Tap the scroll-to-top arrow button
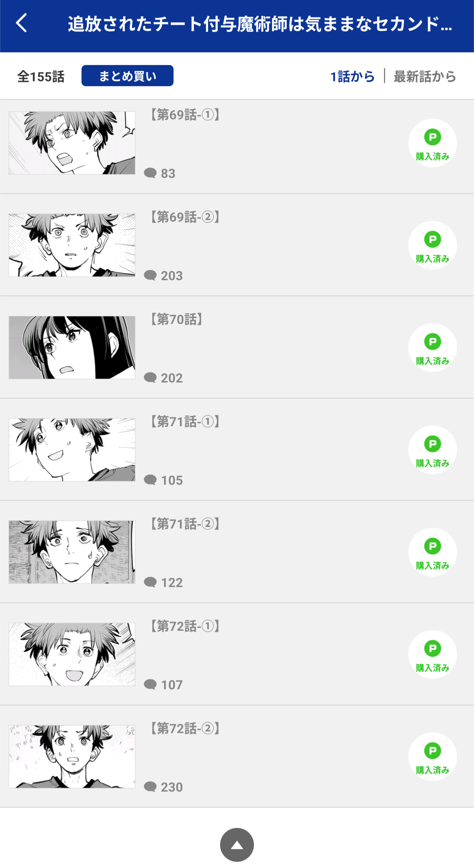Viewport: 474px width, 868px height. 237,845
